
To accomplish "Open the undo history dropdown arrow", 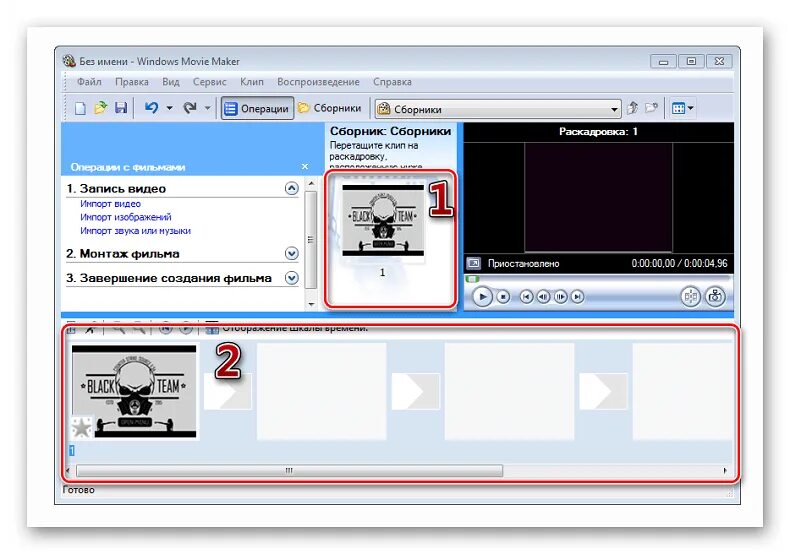I will pos(169,108).
